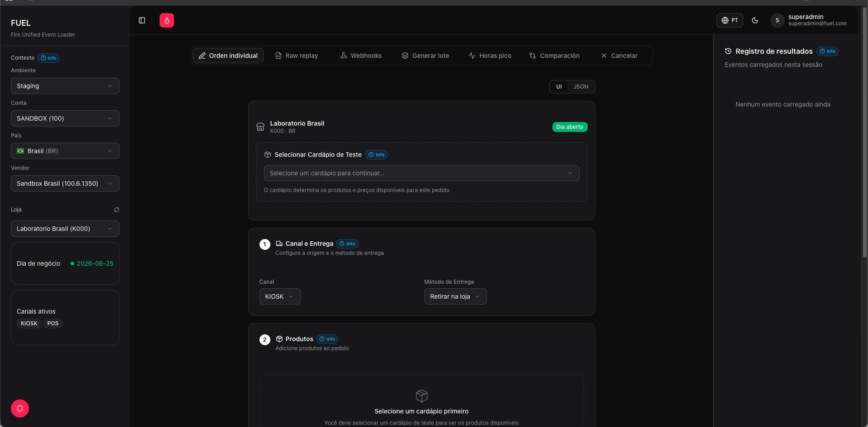Image resolution: width=868 pixels, height=427 pixels.
Task: Open Info badge beside Canal e Entrega
Action: click(347, 244)
